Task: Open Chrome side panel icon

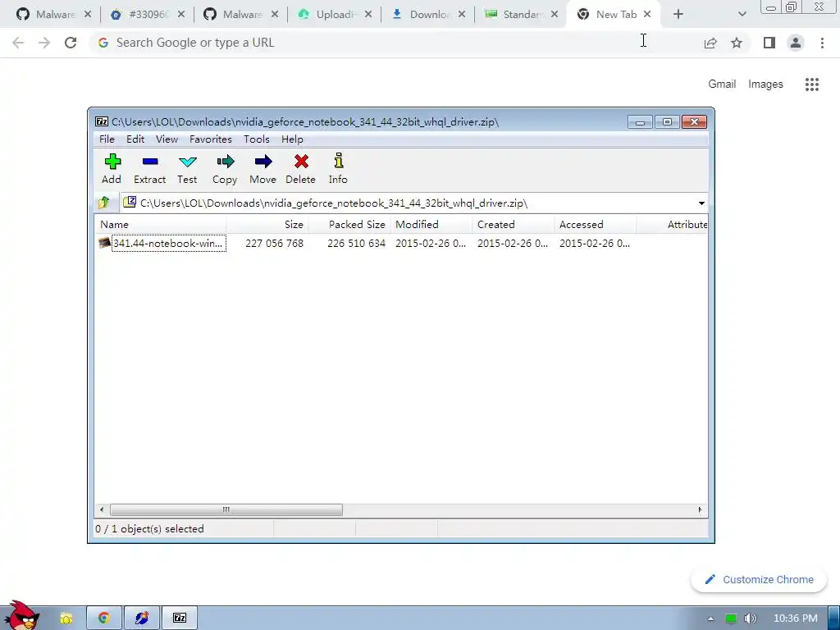Action: 769,43
